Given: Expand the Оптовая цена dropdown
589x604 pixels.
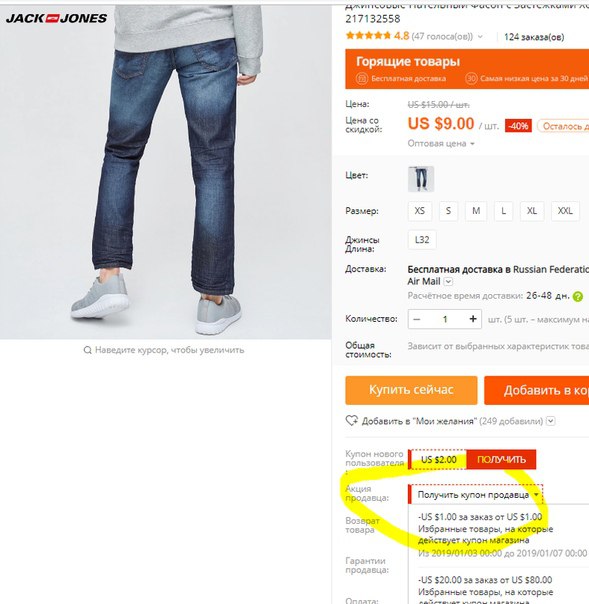Looking at the screenshot, I should click(x=441, y=144).
